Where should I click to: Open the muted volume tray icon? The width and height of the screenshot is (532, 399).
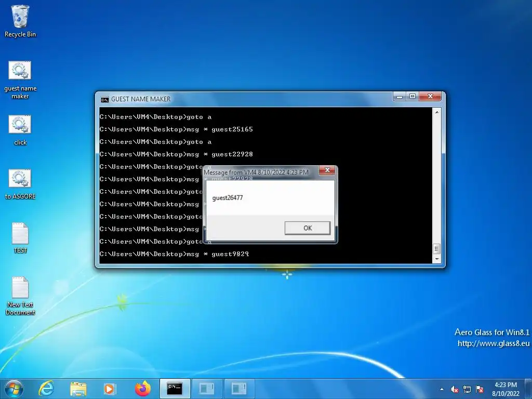[x=455, y=389]
